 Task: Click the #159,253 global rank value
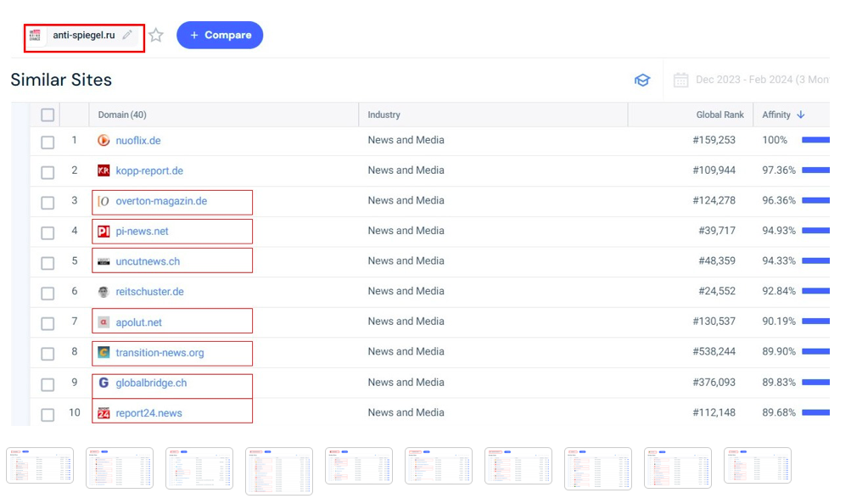[714, 140]
